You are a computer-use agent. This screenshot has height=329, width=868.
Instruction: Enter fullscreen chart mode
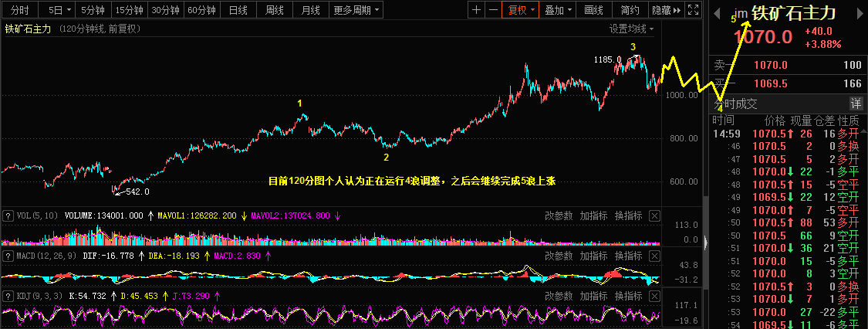[x=693, y=10]
